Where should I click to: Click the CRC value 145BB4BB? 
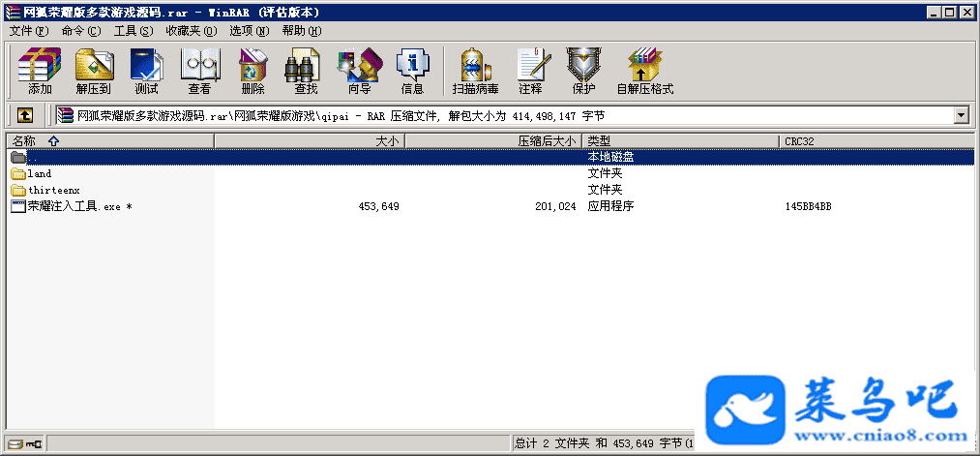pyautogui.click(x=808, y=206)
